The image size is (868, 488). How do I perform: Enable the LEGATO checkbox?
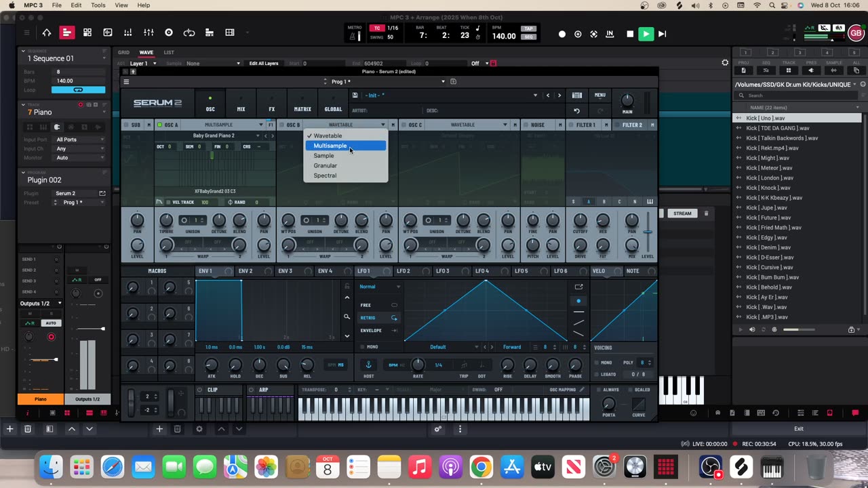(x=597, y=374)
